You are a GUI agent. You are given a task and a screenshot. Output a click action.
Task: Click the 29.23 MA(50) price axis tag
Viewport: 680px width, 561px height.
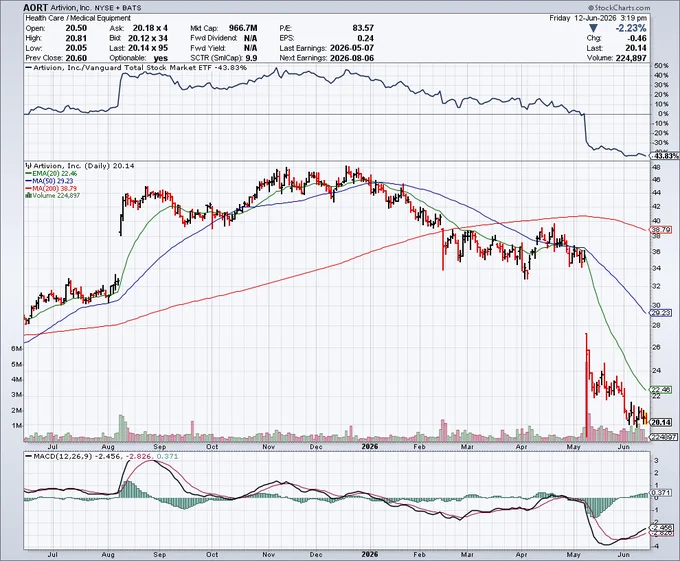(661, 313)
